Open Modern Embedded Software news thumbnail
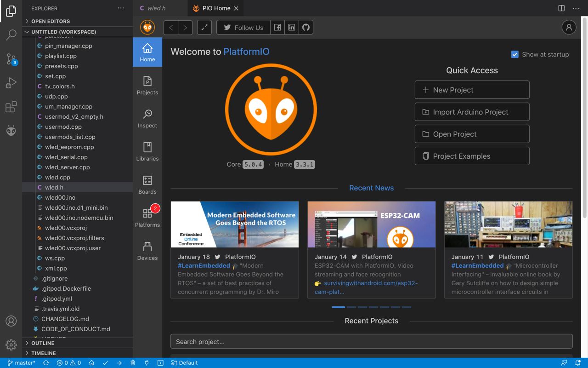The image size is (588, 368). [235, 224]
